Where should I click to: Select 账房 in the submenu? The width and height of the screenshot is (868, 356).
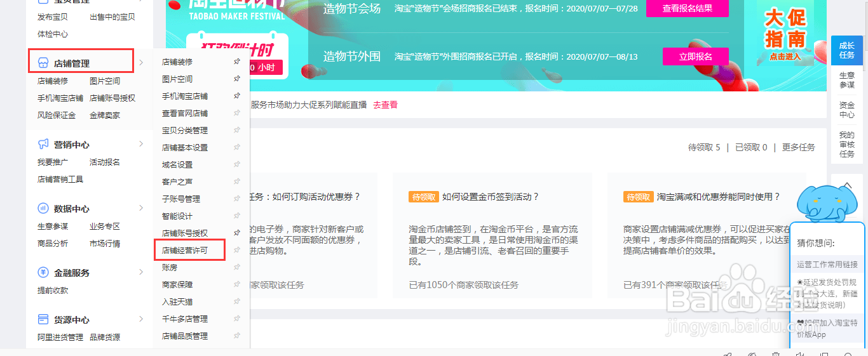click(170, 268)
